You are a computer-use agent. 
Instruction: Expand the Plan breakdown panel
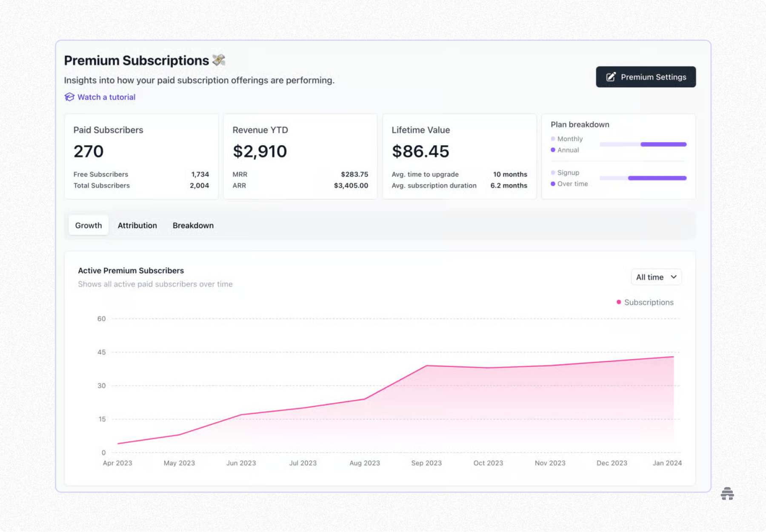tap(580, 124)
